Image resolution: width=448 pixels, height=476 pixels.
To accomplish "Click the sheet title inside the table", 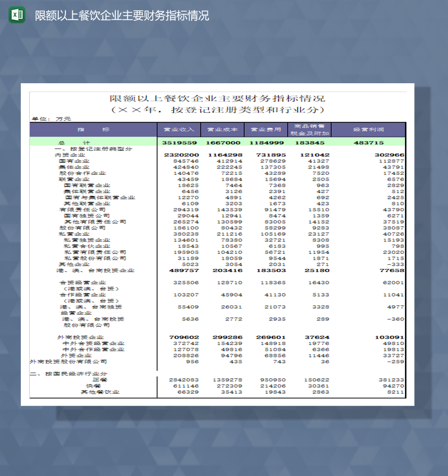I will [217, 98].
